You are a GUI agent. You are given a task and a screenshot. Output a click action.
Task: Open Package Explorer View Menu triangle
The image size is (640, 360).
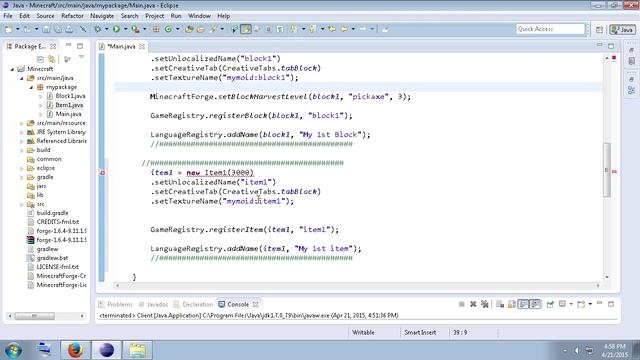(81, 58)
